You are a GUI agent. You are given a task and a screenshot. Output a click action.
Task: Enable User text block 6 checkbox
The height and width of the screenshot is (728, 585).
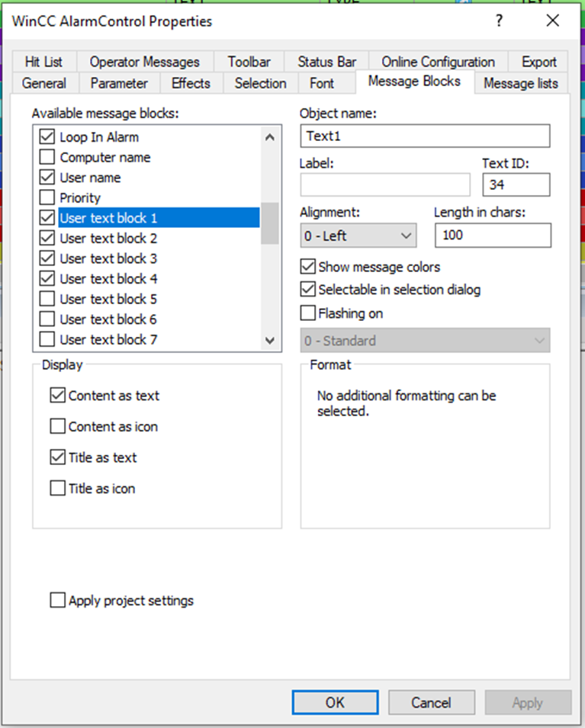[47, 319]
